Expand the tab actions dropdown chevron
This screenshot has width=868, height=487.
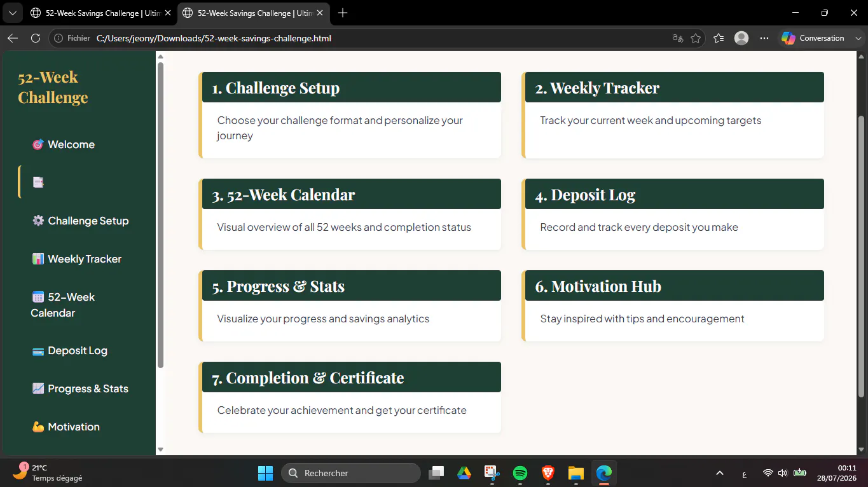coord(12,13)
